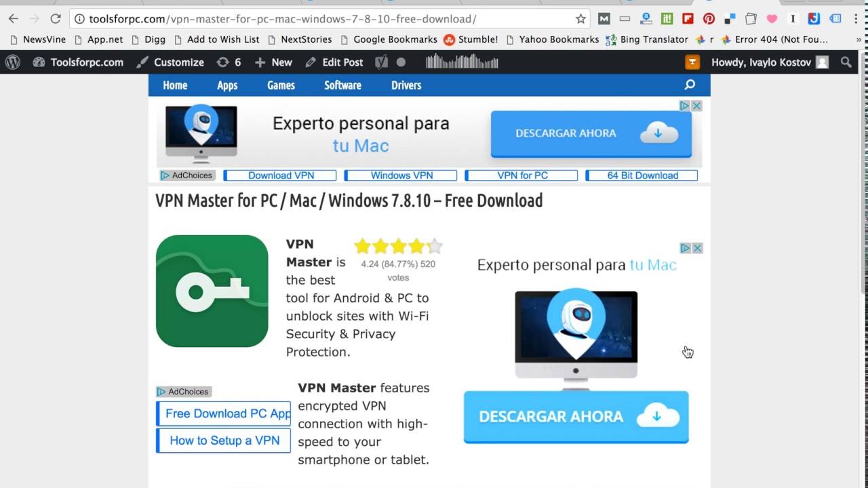Rate with the fifth star
The height and width of the screenshot is (488, 868).
pos(435,246)
